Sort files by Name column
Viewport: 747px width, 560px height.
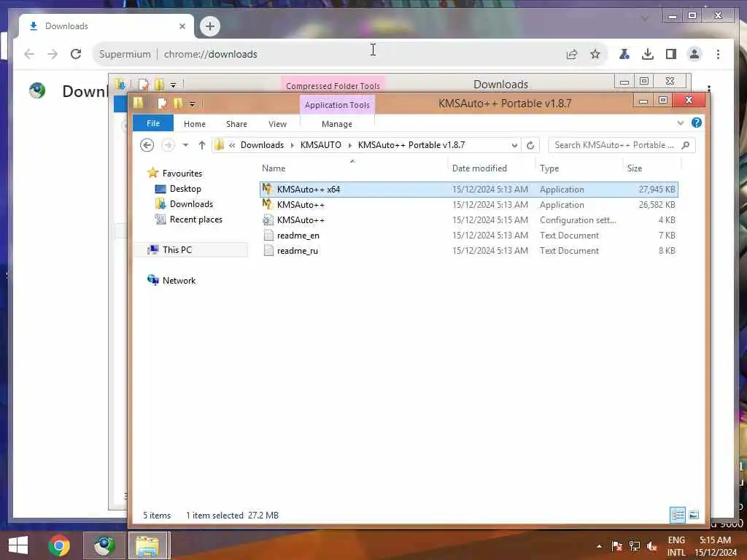[x=274, y=168]
